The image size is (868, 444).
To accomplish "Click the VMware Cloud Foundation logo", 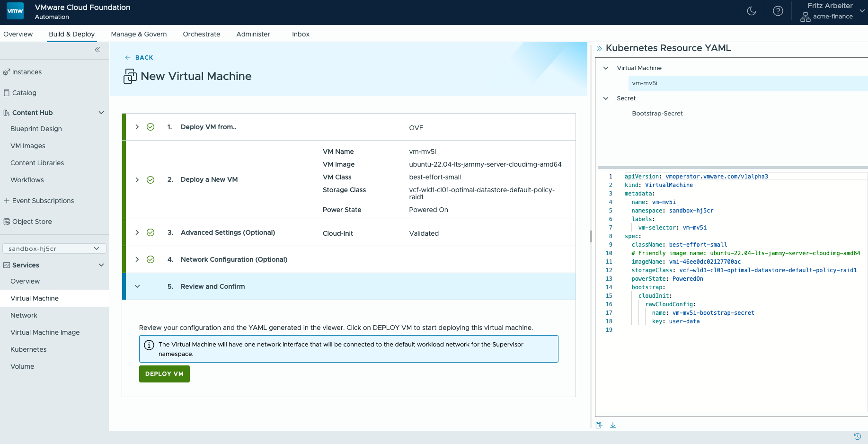I will (x=15, y=10).
